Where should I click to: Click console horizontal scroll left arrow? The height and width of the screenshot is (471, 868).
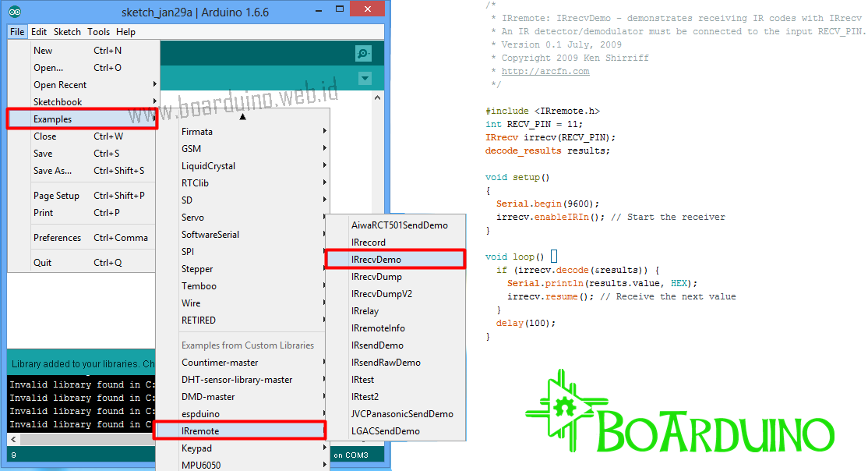(x=14, y=439)
